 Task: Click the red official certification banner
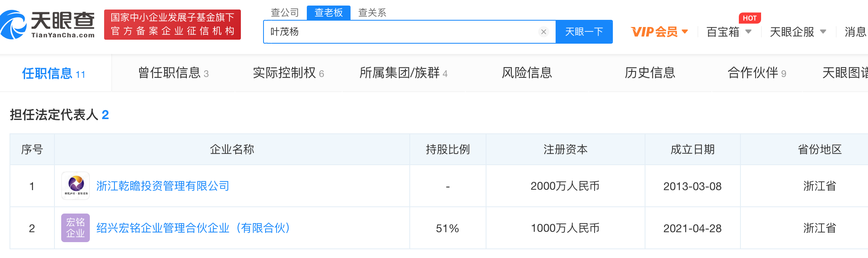point(172,25)
